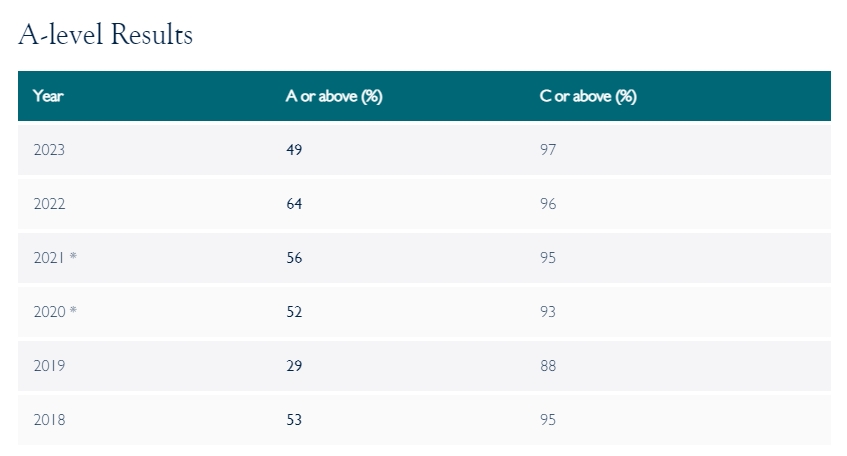Click value 29 in the 2019 row
Viewport: 847px width, 456px height.
click(294, 366)
